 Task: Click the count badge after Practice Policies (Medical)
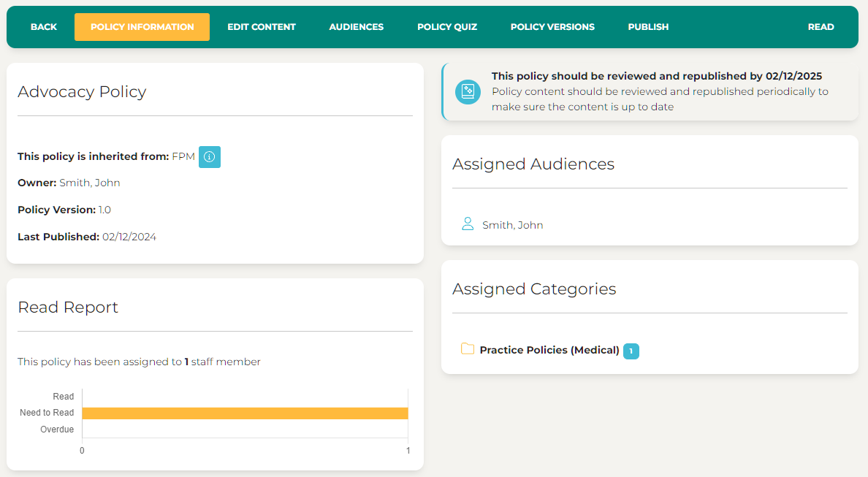[x=631, y=351]
